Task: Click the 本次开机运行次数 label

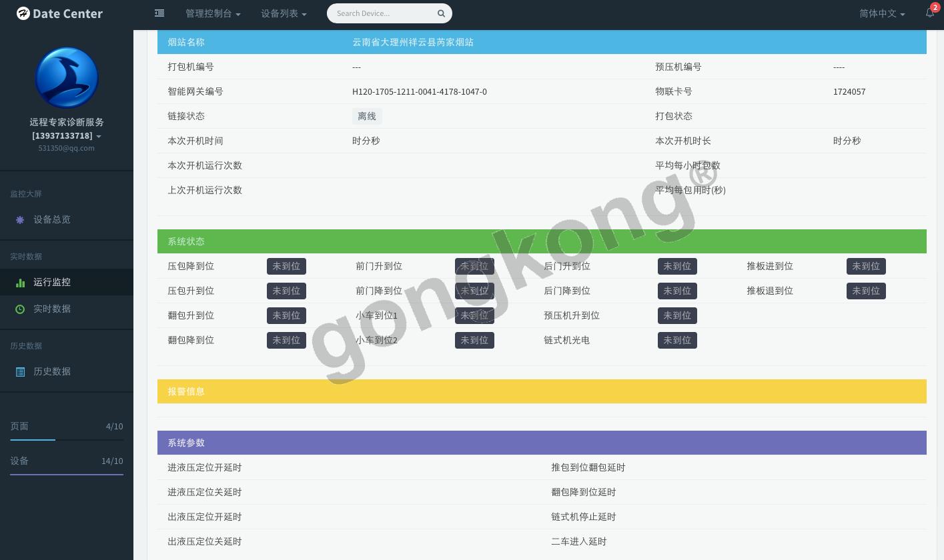Action: click(x=205, y=165)
